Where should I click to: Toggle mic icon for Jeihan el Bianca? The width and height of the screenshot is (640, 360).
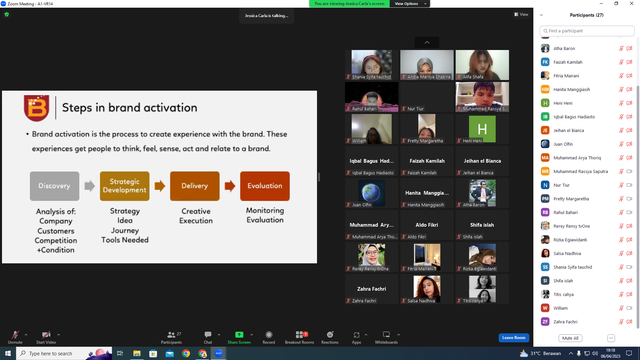(621, 130)
